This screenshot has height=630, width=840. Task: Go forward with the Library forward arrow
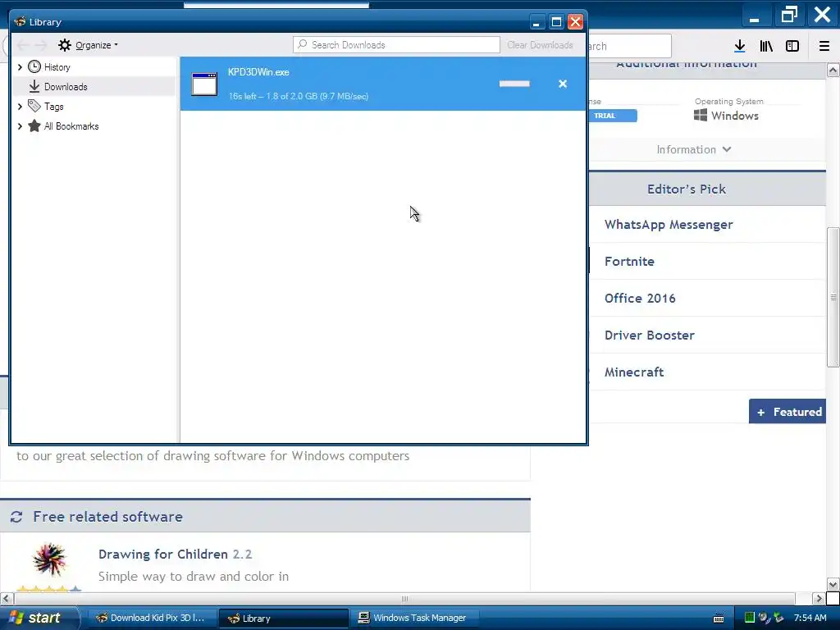(41, 45)
